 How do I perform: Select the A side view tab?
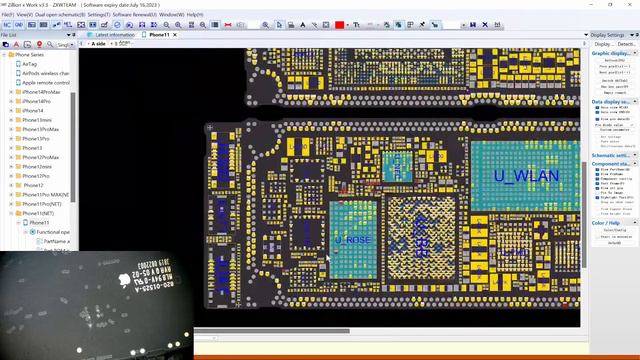[x=98, y=44]
